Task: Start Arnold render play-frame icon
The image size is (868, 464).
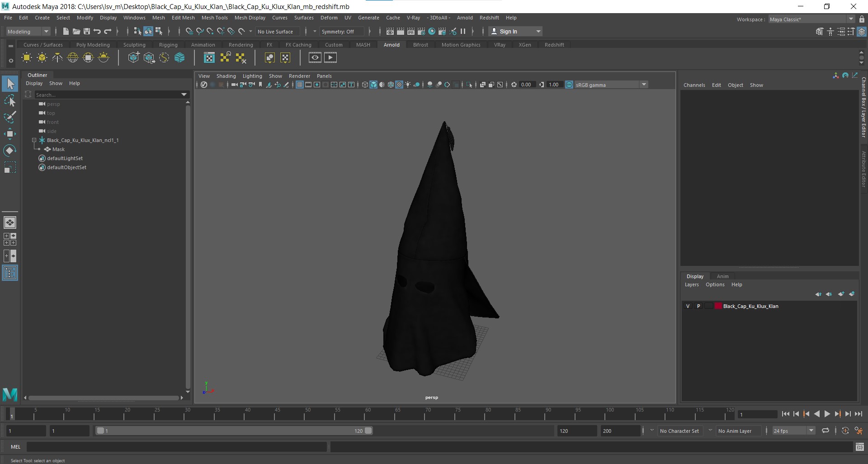Action: tap(330, 57)
